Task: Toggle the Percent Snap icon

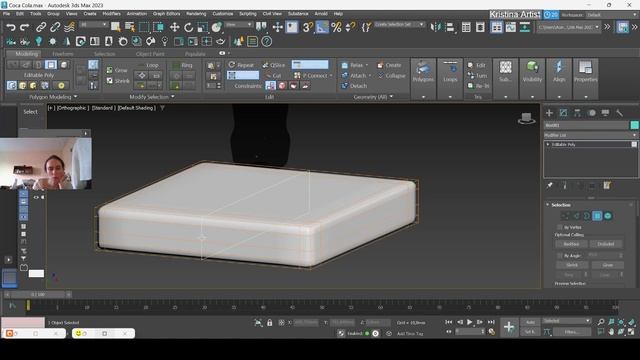Action: [336, 27]
